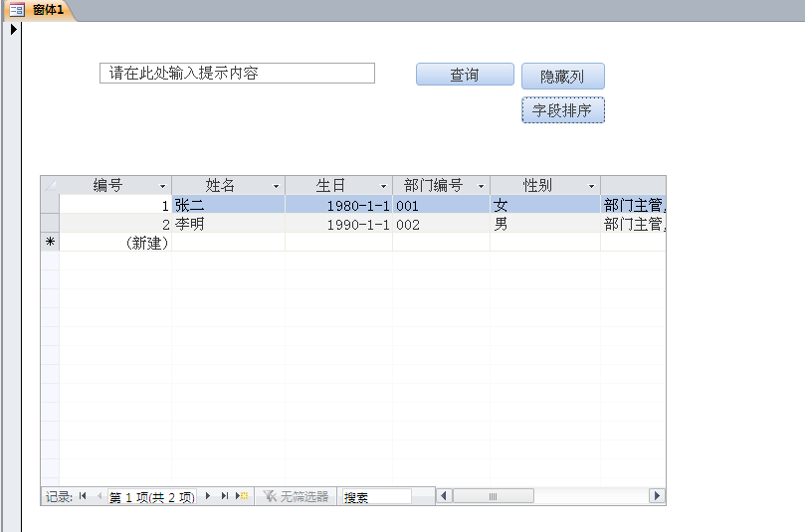Click the 编号 cell with value 1
The width and height of the screenshot is (805, 532).
(x=115, y=204)
